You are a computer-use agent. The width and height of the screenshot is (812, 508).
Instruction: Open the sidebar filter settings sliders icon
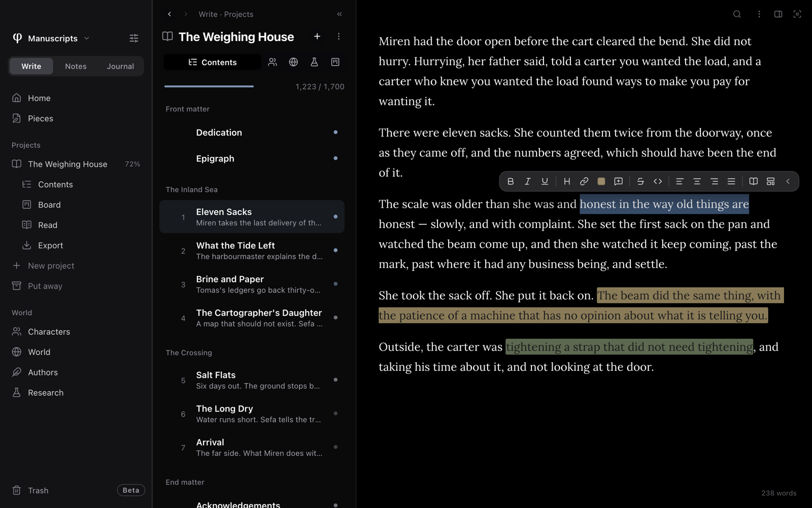pyautogui.click(x=134, y=38)
